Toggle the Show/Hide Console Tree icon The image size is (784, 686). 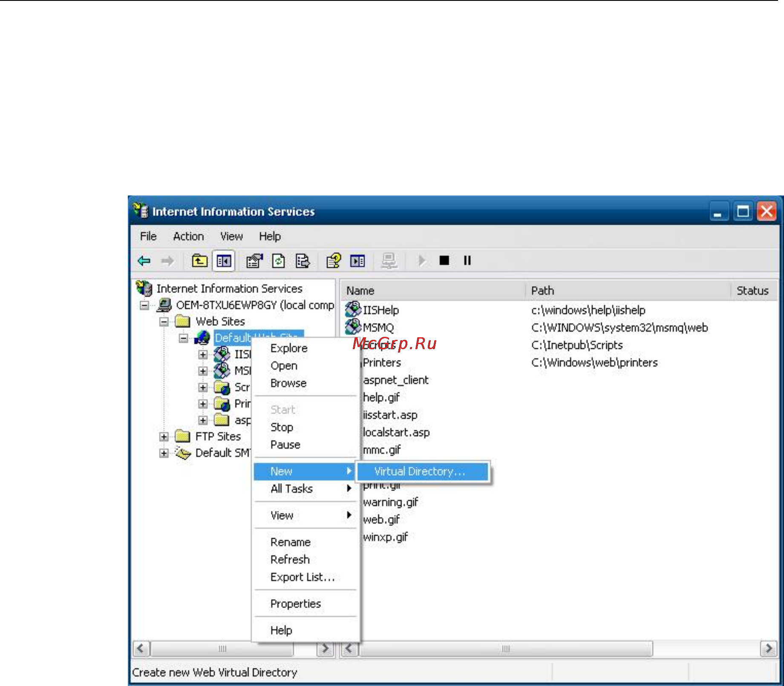coord(224,261)
